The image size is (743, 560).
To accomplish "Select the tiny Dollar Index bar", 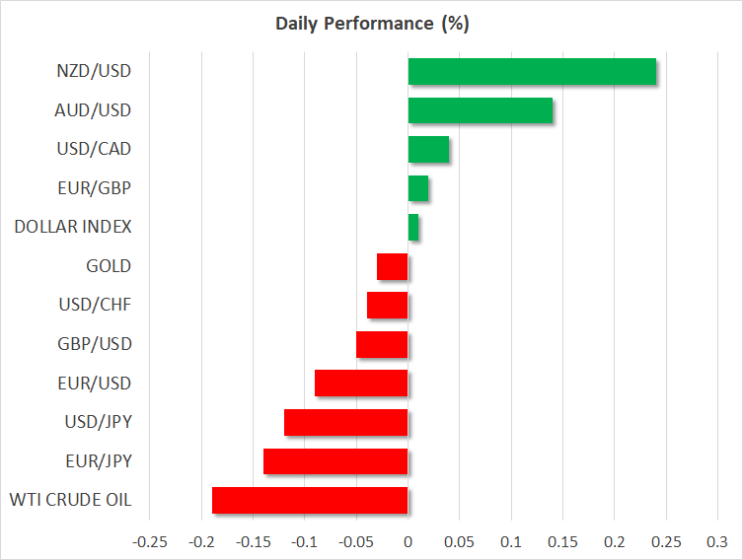I will click(x=413, y=228).
